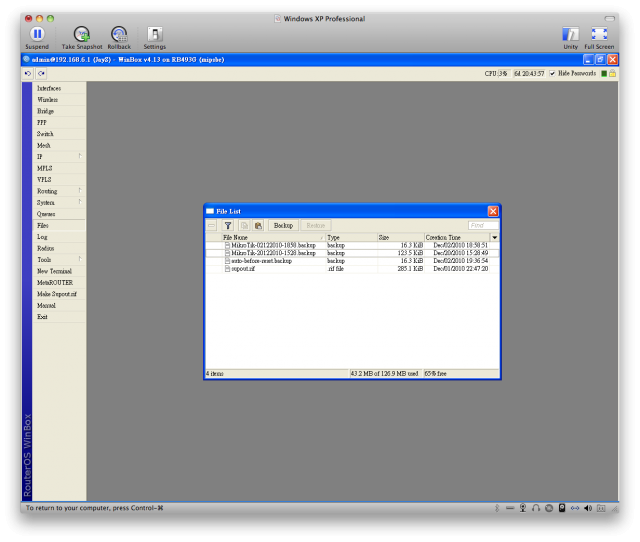Screen dimensions: 640x542
Task: Click the sound speaker status icon
Action: [x=588, y=508]
